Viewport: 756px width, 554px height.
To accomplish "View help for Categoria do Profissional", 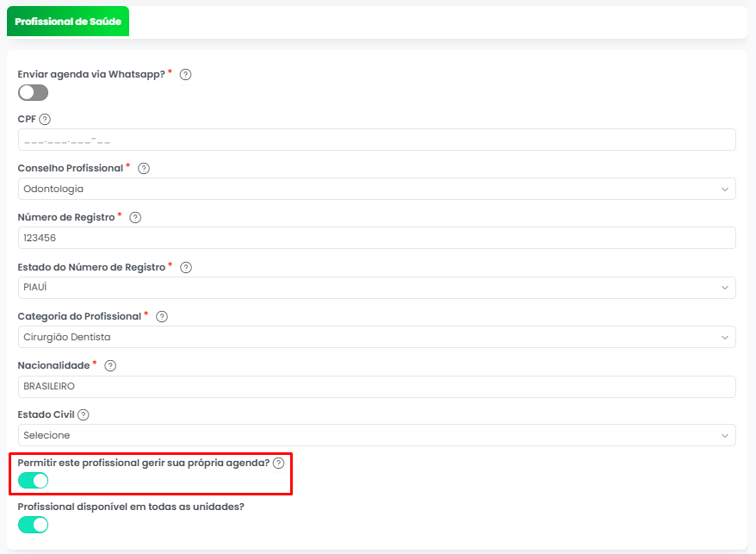I will (x=162, y=317).
